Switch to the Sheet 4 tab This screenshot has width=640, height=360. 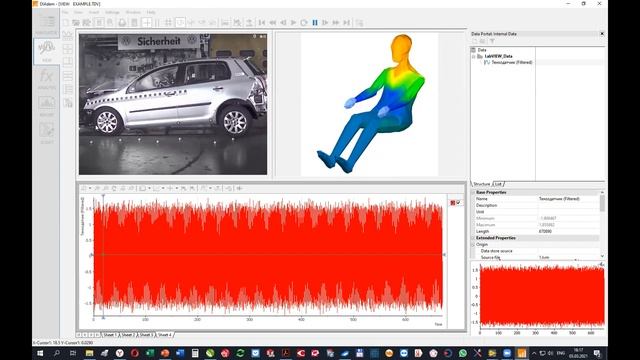pos(165,335)
